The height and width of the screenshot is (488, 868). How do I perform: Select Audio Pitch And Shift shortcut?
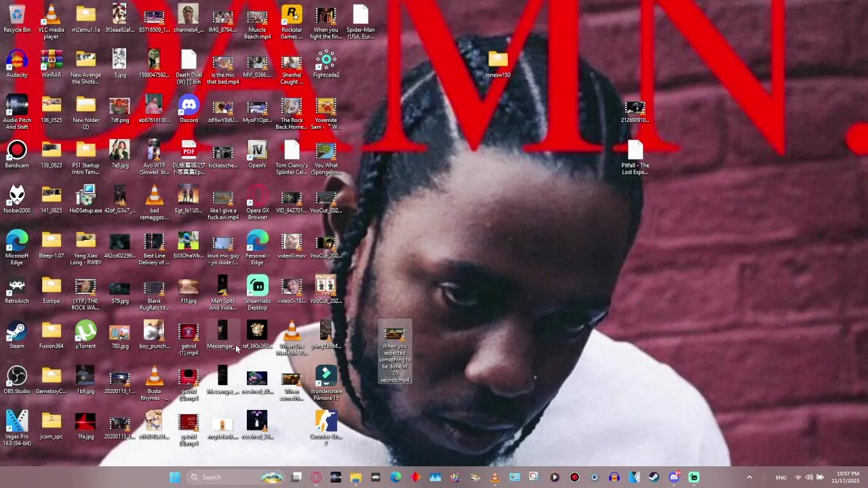(17, 112)
